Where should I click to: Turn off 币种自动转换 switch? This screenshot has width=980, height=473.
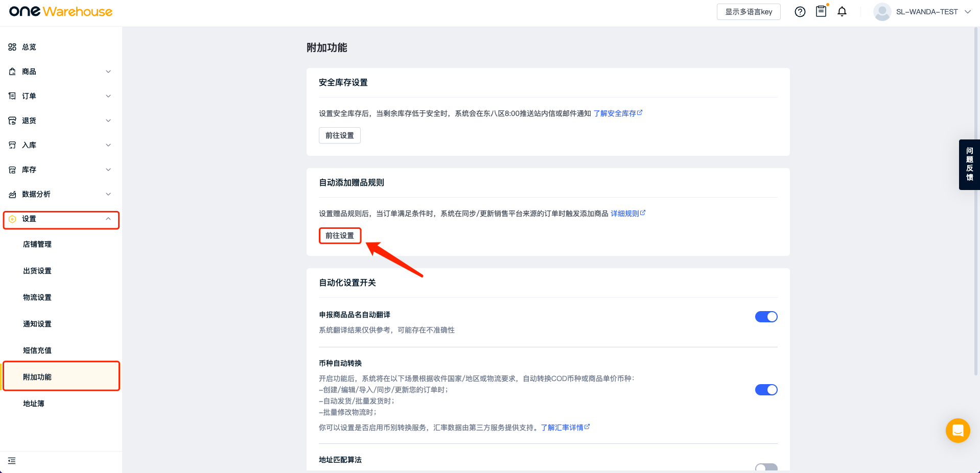pyautogui.click(x=766, y=390)
